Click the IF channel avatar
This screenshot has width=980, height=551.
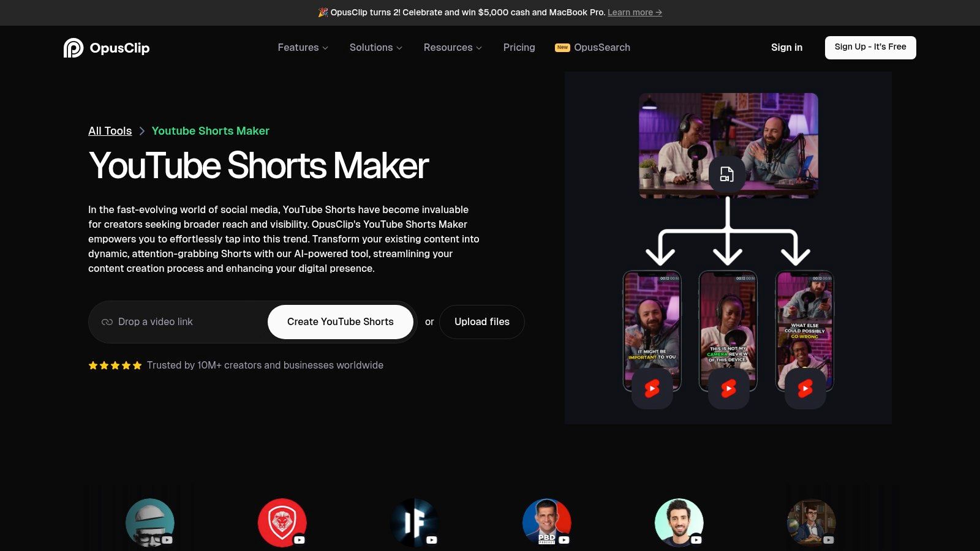click(415, 523)
